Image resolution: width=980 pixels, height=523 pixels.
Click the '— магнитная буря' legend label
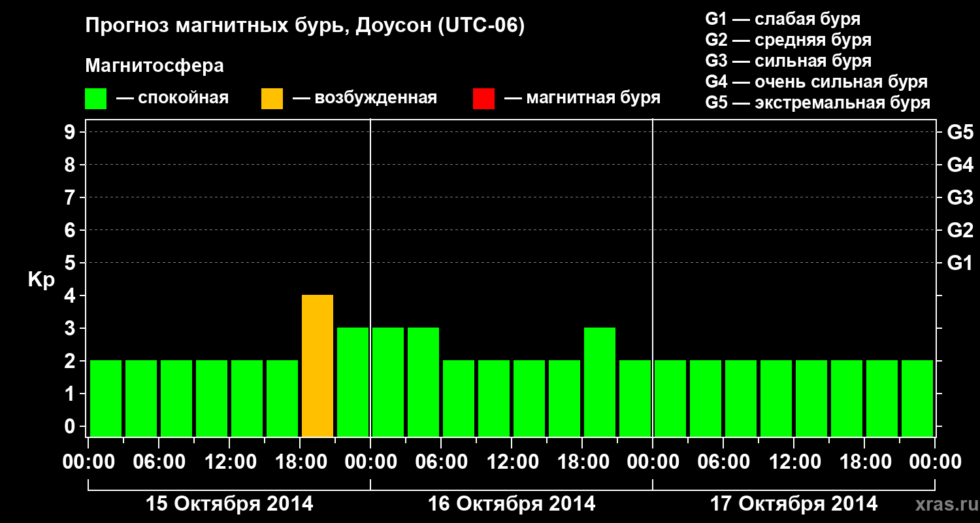pyautogui.click(x=583, y=98)
